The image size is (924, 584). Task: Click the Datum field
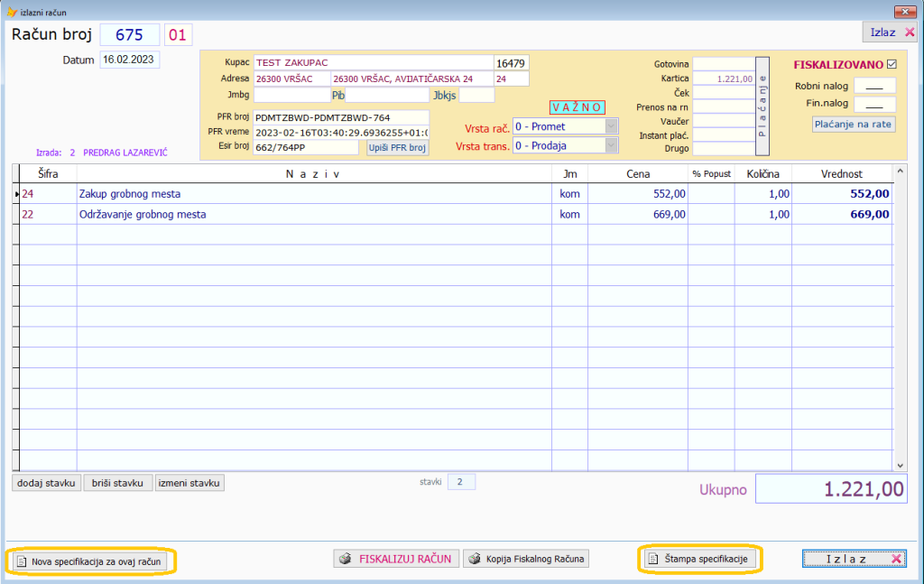click(129, 60)
